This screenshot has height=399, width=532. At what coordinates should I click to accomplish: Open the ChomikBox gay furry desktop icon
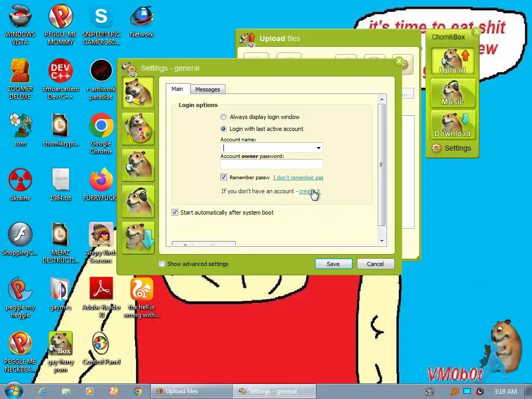pos(60,352)
